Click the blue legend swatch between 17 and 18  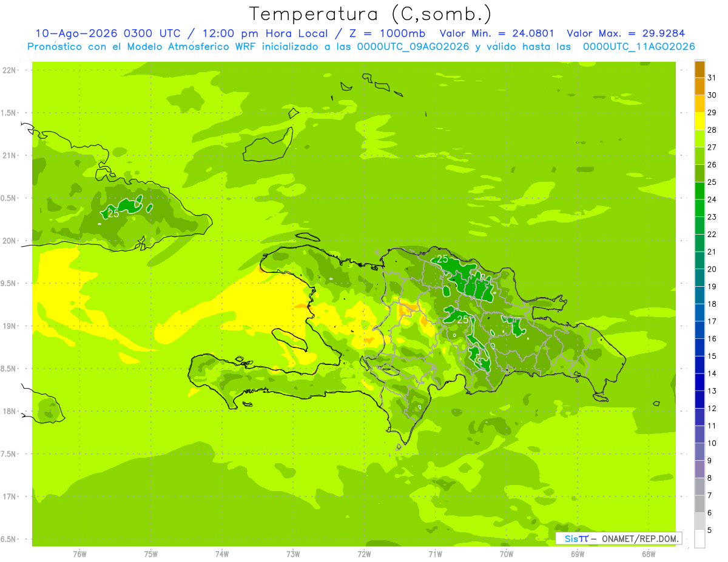click(699, 312)
